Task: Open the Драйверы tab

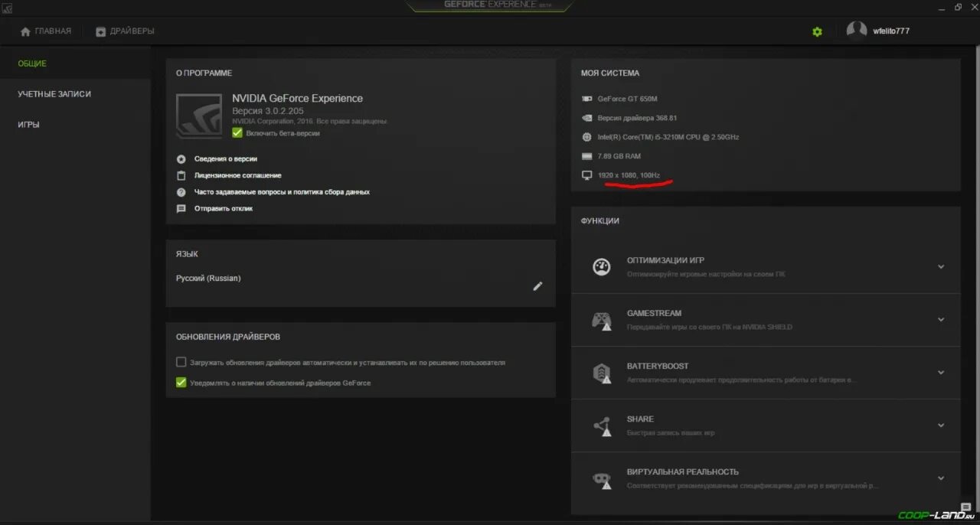Action: pos(125,31)
